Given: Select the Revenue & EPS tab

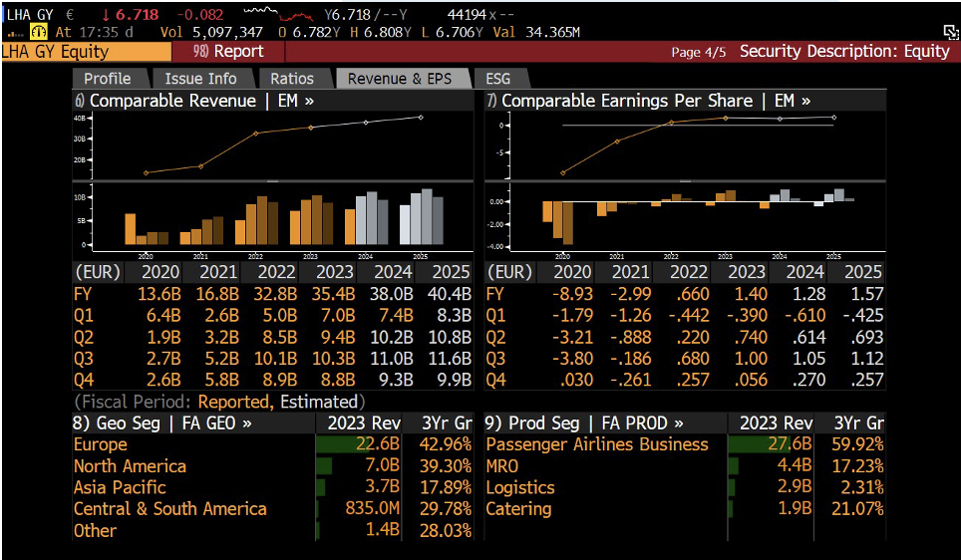Looking at the screenshot, I should [400, 79].
